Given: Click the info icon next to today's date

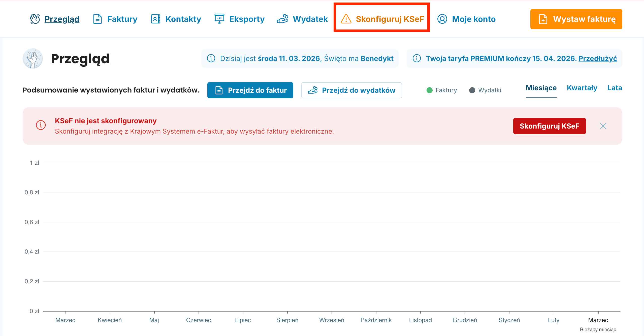Looking at the screenshot, I should [211, 58].
